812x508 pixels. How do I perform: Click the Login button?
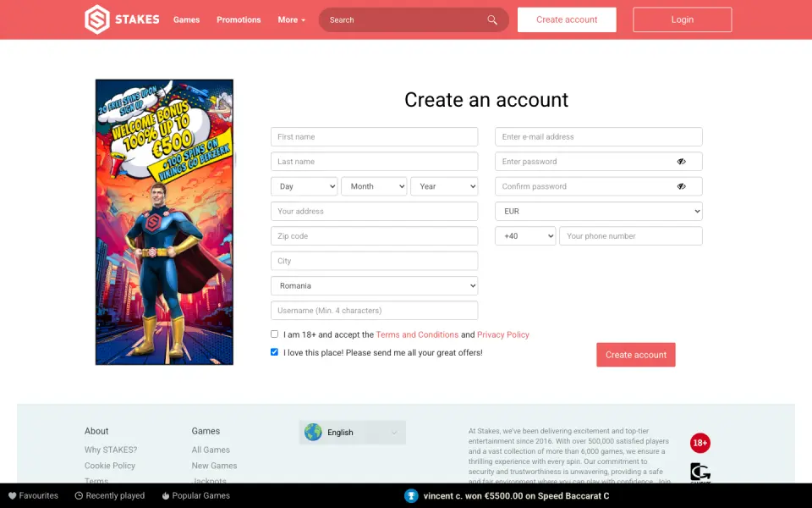click(682, 19)
